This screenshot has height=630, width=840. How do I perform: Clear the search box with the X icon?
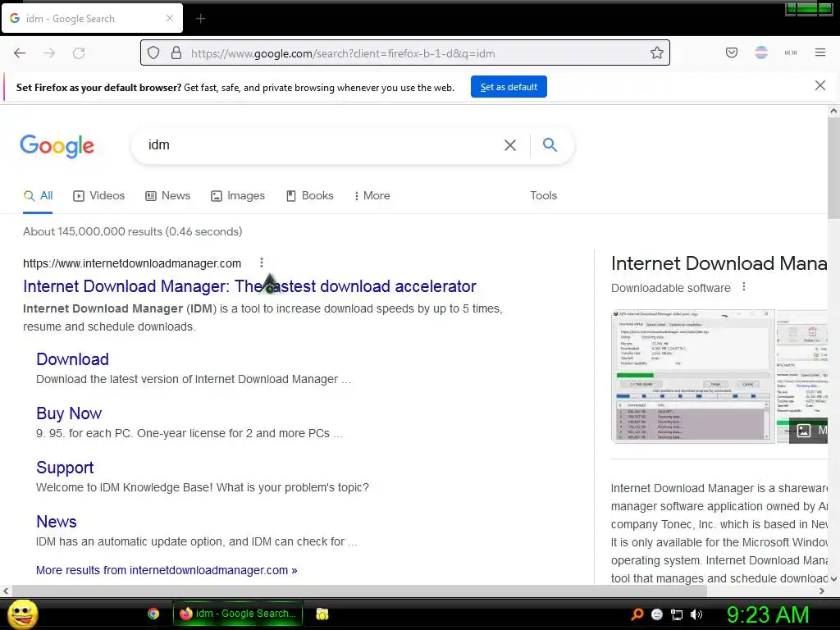[x=510, y=145]
